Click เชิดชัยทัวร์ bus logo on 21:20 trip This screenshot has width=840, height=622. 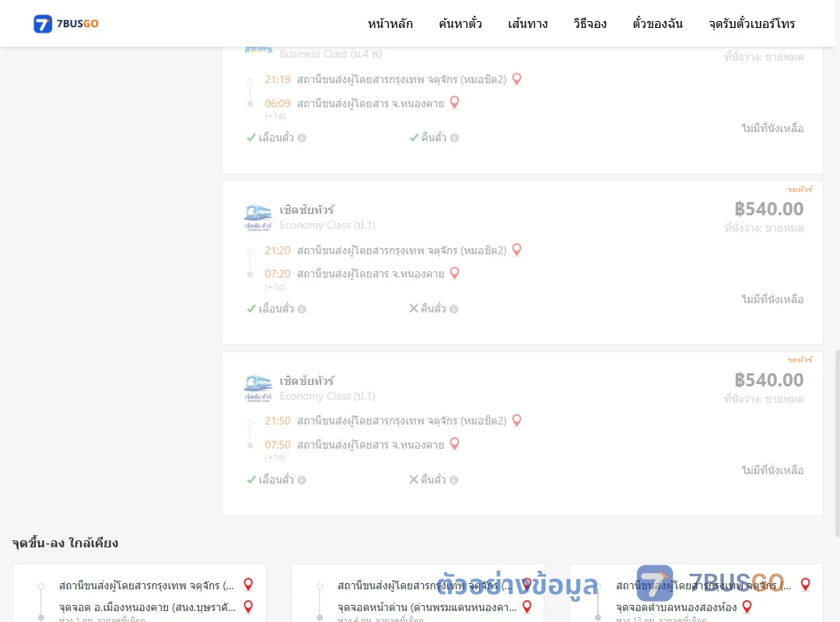click(258, 217)
